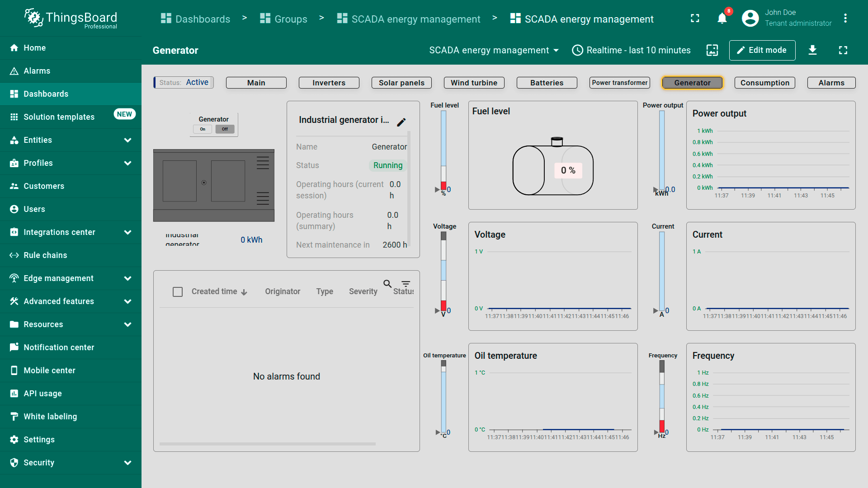The image size is (868, 488).
Task: Click the horizontal scrollbar under alarms table
Action: tap(267, 444)
